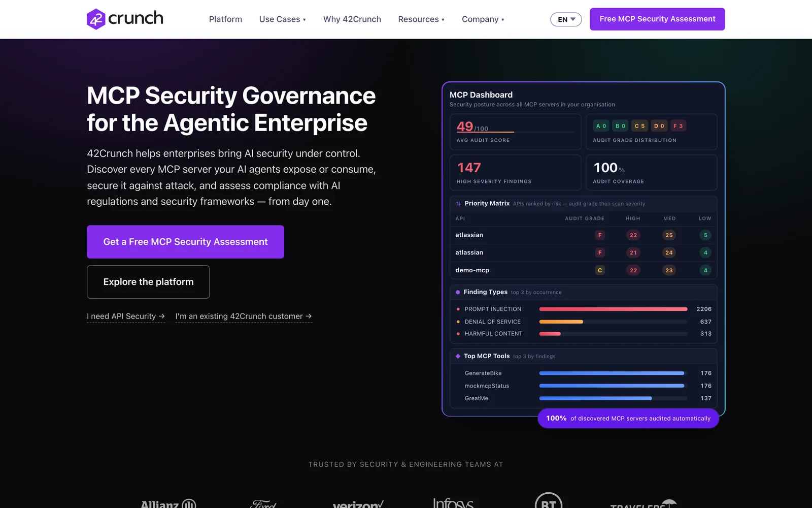812x508 pixels.
Task: Click the Prompt Injection count 2206
Action: click(x=704, y=309)
